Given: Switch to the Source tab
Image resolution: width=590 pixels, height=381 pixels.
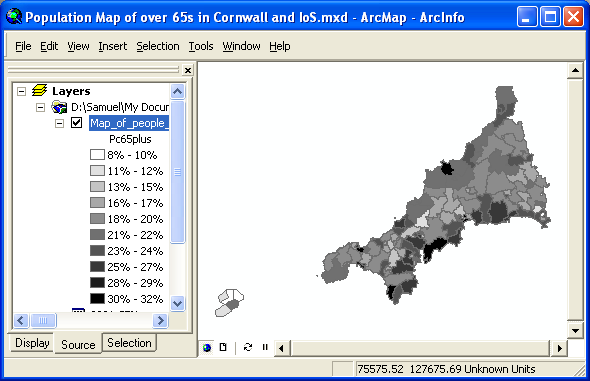Looking at the screenshot, I should click(78, 344).
